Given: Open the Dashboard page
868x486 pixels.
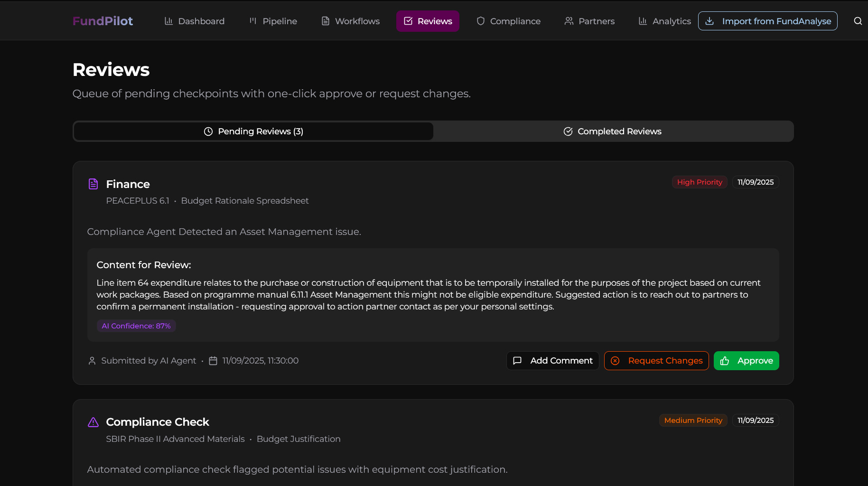Looking at the screenshot, I should (195, 21).
